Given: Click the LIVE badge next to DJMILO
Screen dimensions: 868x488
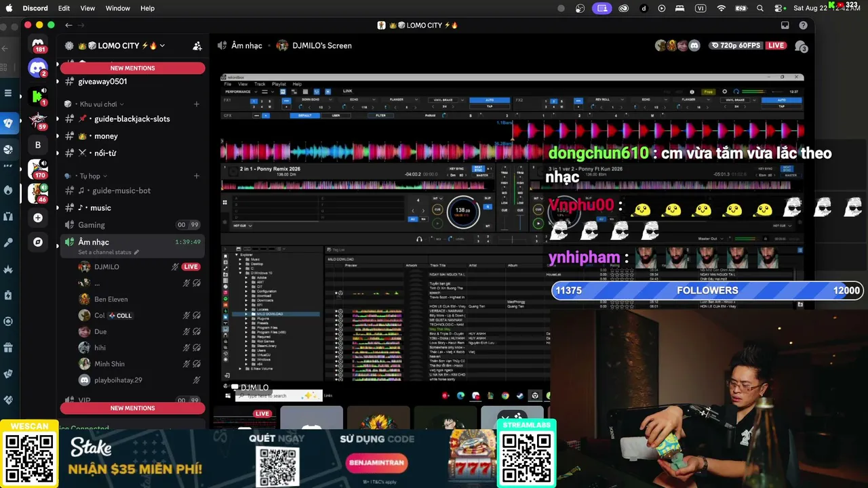Looking at the screenshot, I should [191, 267].
